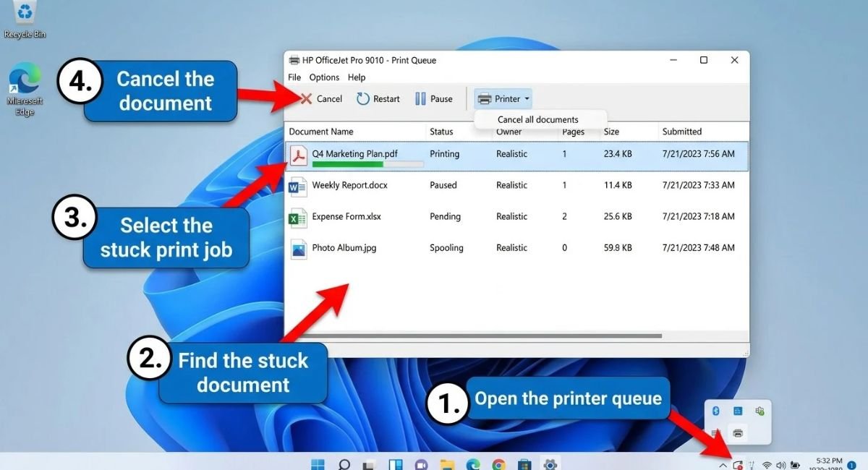Click the image icon of Photo Album
This screenshot has width=868, height=470.
click(x=298, y=249)
